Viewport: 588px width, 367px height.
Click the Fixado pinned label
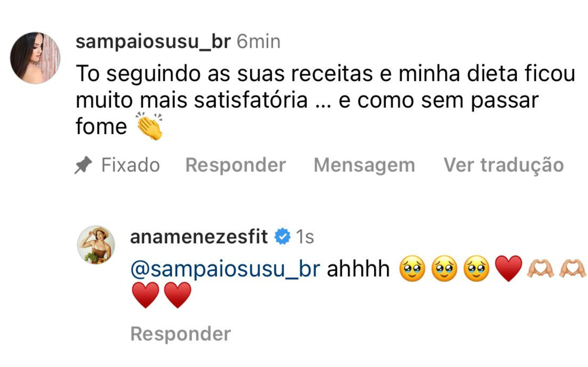click(131, 165)
